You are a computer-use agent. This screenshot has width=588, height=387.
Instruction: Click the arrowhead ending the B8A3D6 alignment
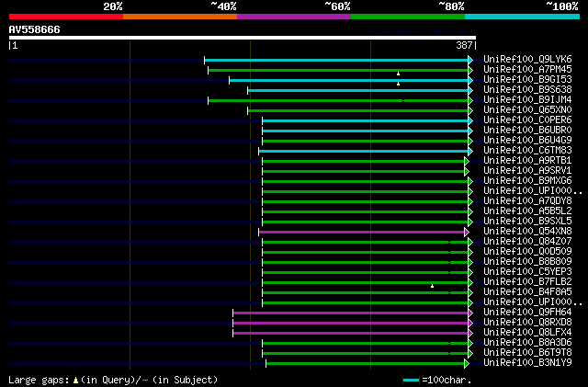(x=470, y=344)
